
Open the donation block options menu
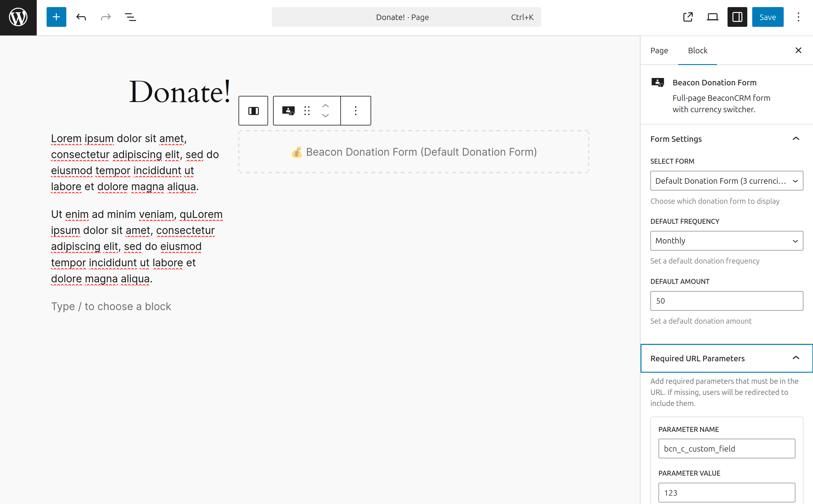click(x=355, y=110)
